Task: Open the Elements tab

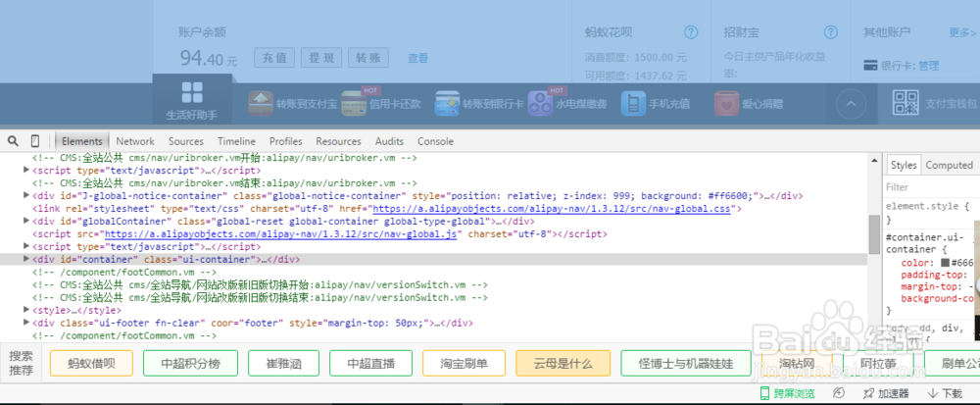Action: pos(82,141)
